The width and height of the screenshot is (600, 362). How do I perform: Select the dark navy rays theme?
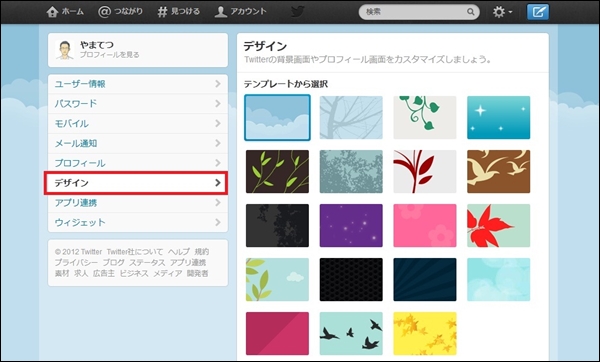pyautogui.click(x=425, y=279)
